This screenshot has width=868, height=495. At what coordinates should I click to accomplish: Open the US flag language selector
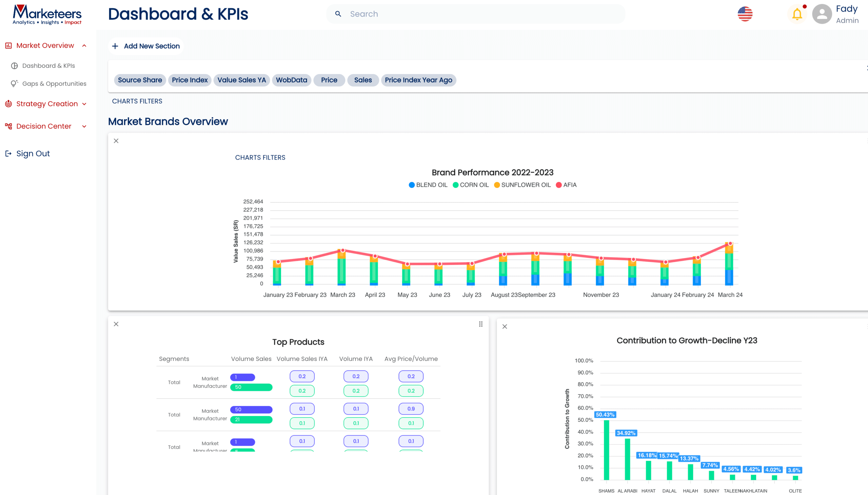click(745, 14)
